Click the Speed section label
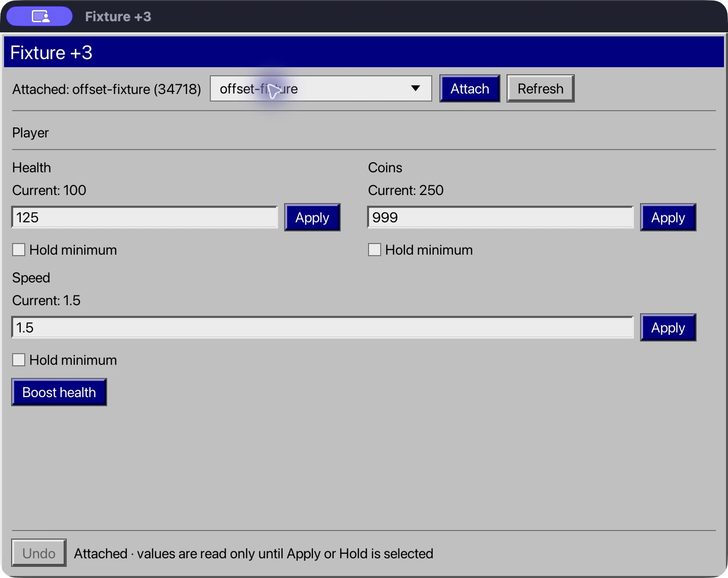 [31, 277]
